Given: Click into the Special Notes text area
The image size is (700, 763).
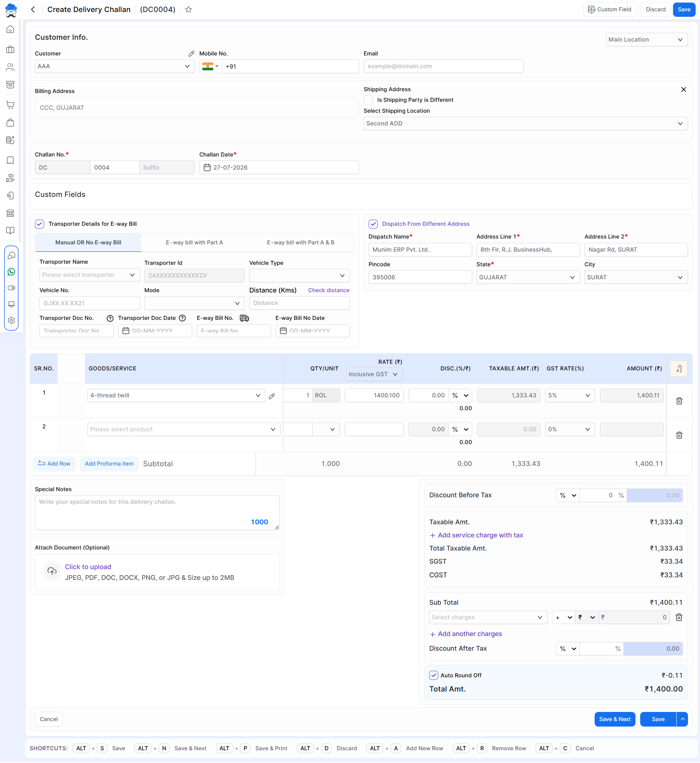Looking at the screenshot, I should [157, 512].
